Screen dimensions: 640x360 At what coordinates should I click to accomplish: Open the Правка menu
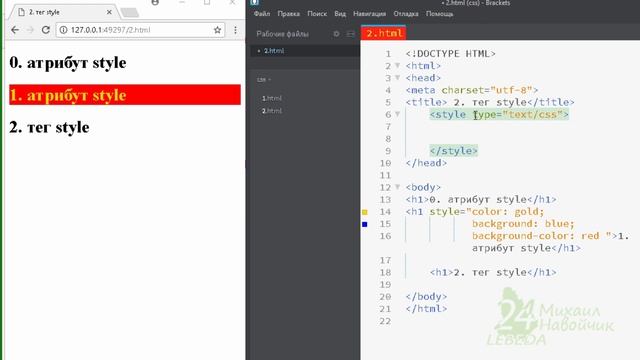289,14
